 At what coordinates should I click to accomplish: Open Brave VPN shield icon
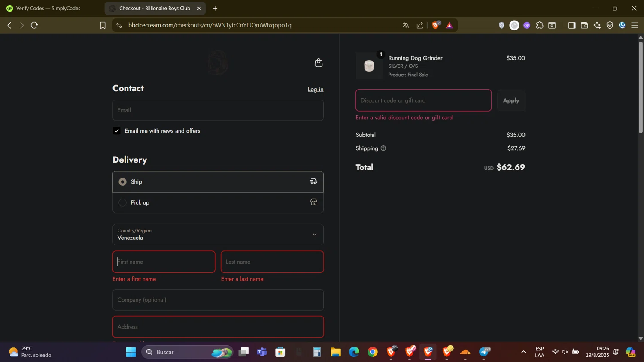tap(610, 25)
